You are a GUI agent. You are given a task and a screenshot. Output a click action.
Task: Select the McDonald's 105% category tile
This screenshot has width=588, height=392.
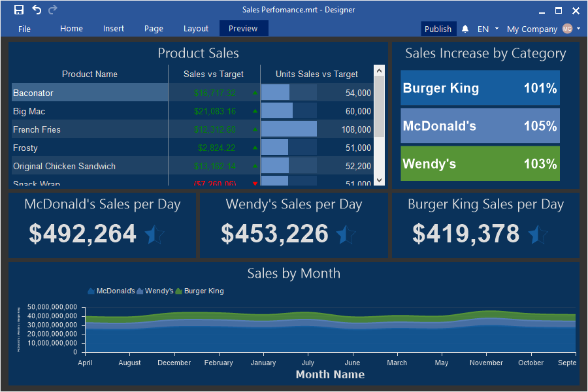point(480,125)
